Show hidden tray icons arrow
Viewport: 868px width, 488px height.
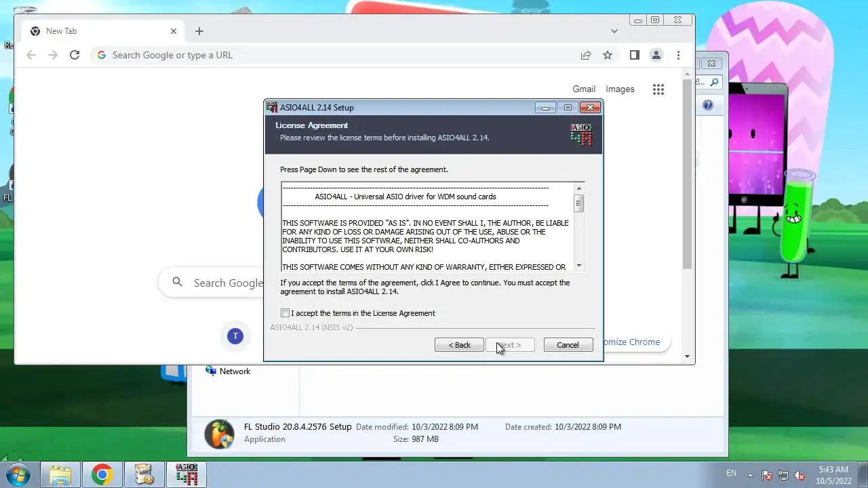[x=750, y=474]
